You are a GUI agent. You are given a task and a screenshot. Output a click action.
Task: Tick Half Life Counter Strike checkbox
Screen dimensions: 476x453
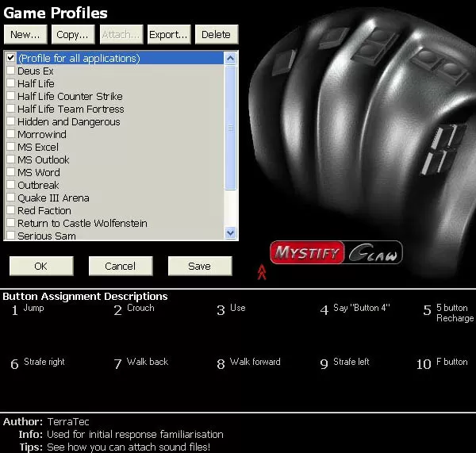(x=11, y=96)
